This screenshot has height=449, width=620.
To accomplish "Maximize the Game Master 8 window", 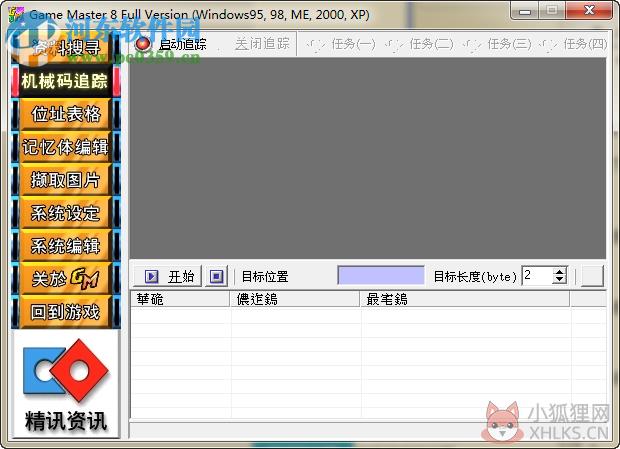I will [552, 11].
